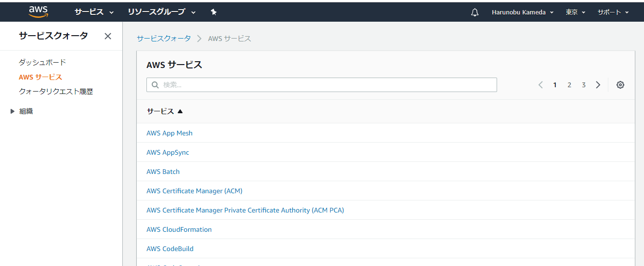Click the AWS サービス panel heading
Screen dimensions: 644x266
click(174, 65)
